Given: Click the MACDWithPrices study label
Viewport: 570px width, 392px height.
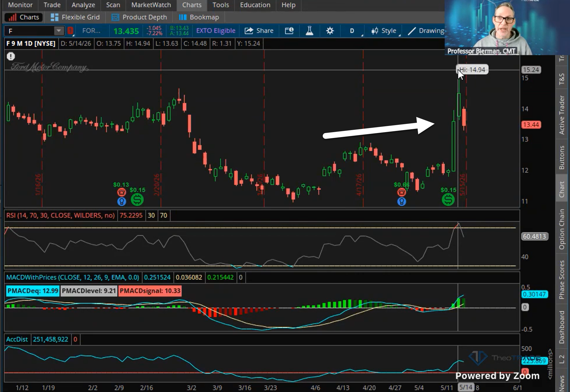Looking at the screenshot, I should coord(73,277).
